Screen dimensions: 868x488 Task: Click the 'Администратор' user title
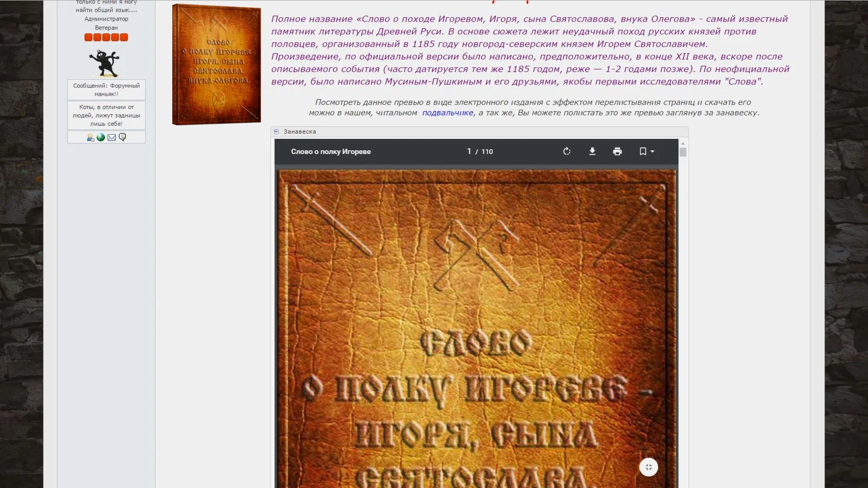(106, 19)
